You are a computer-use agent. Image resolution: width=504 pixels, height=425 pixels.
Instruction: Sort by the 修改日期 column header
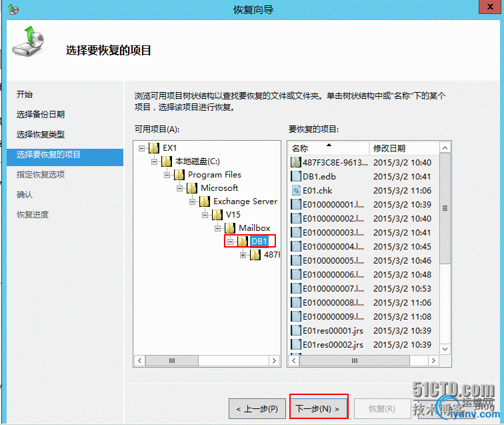[x=405, y=148]
